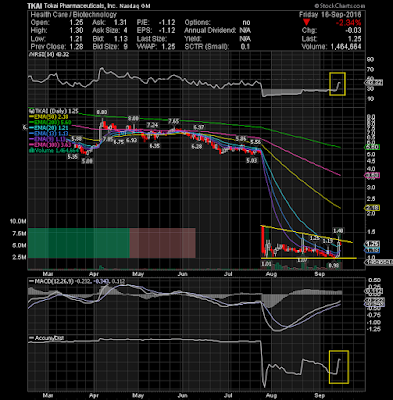This screenshot has width=393, height=400.
Task: Click Jun on the bottom date axis
Action: coord(183,395)
